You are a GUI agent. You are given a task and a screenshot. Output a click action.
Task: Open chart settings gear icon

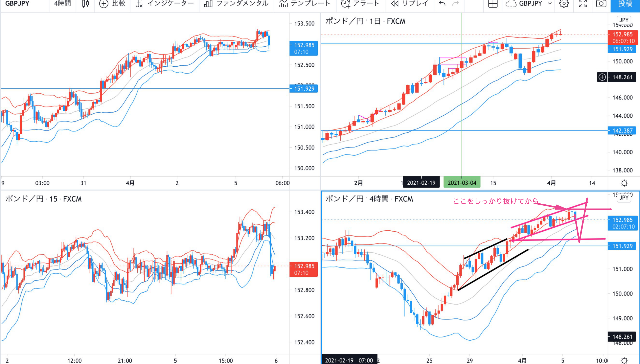(564, 4)
